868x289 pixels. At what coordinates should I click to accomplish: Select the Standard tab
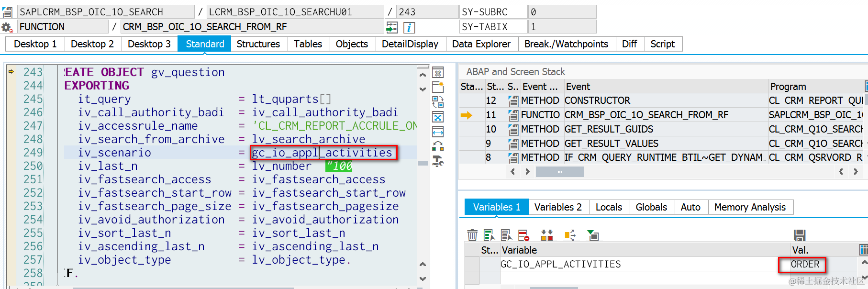(205, 44)
